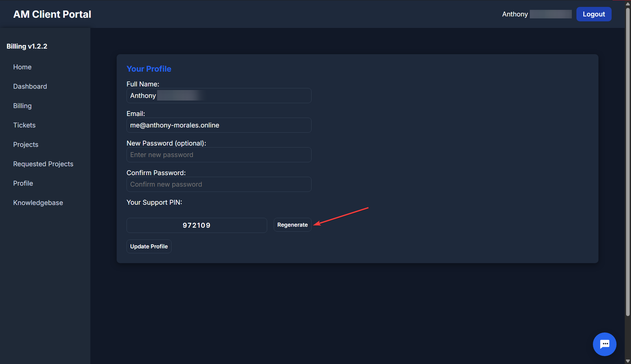Navigate to Home in the sidebar
The width and height of the screenshot is (631, 364).
(x=22, y=67)
